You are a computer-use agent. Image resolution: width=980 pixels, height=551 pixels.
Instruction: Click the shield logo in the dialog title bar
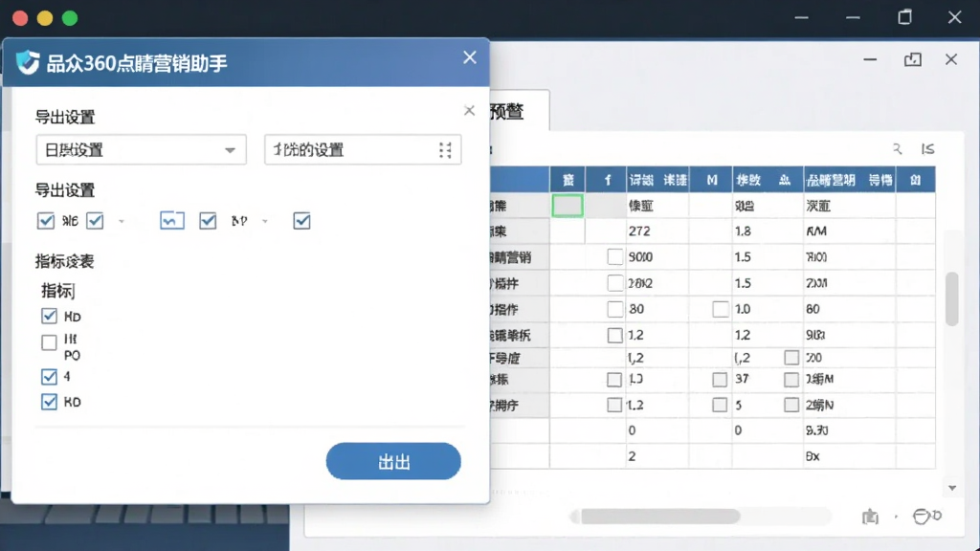click(x=28, y=62)
